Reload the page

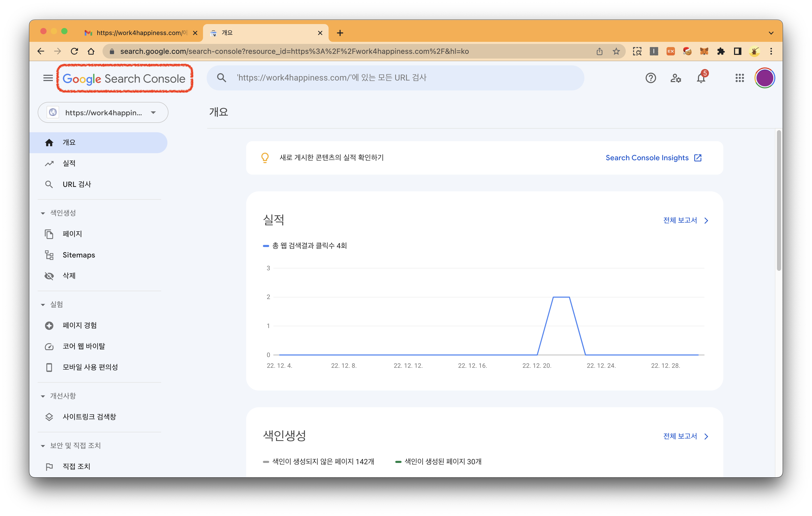[74, 51]
